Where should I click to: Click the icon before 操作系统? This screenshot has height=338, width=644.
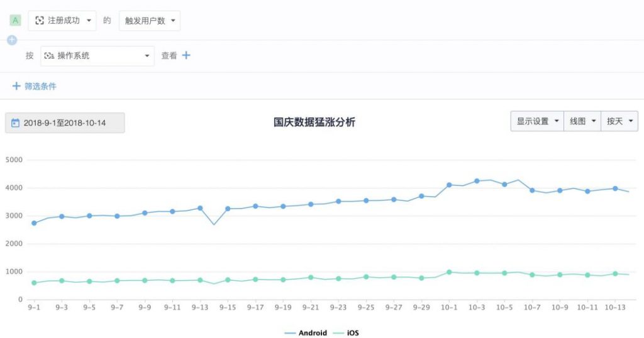coord(49,55)
